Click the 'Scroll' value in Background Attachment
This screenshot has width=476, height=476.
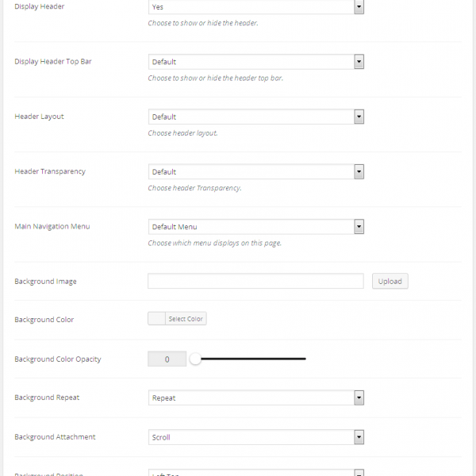[x=161, y=437]
